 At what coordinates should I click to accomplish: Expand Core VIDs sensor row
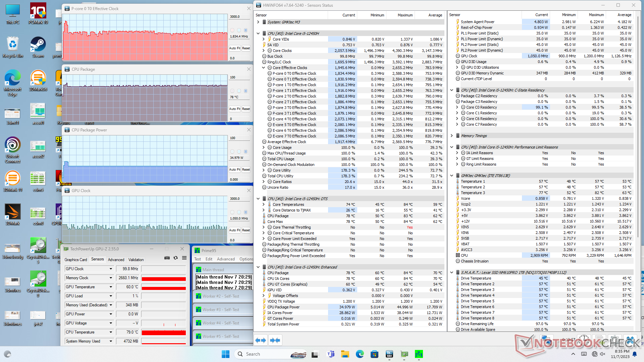[264, 39]
